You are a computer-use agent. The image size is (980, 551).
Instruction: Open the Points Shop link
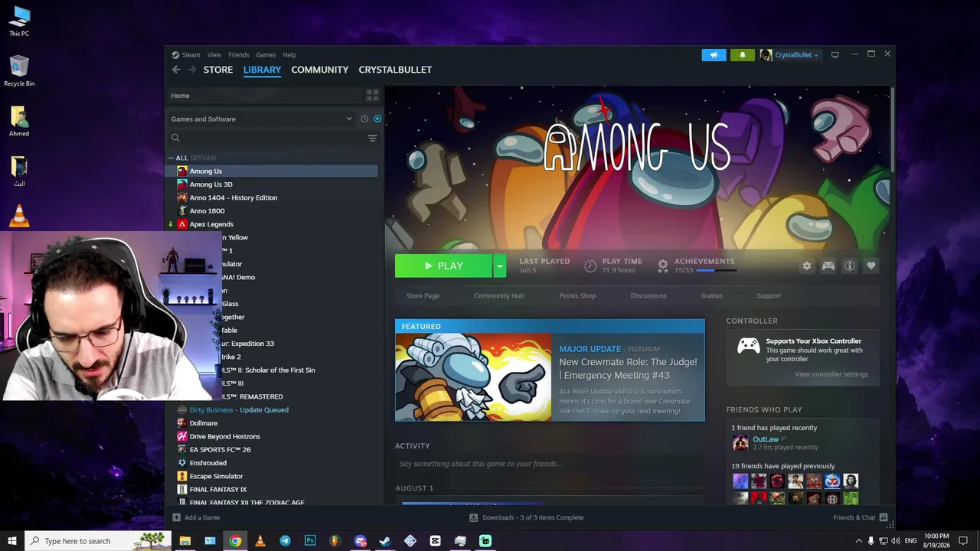pos(577,295)
